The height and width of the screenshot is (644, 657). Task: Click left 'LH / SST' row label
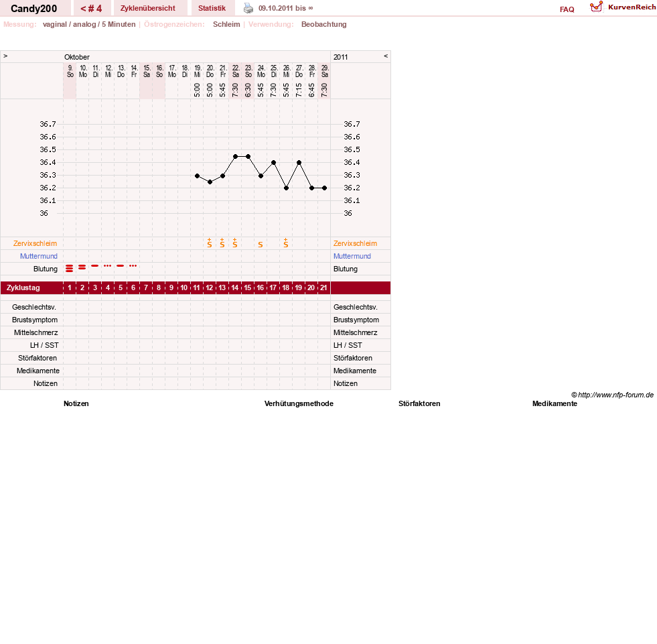point(44,346)
